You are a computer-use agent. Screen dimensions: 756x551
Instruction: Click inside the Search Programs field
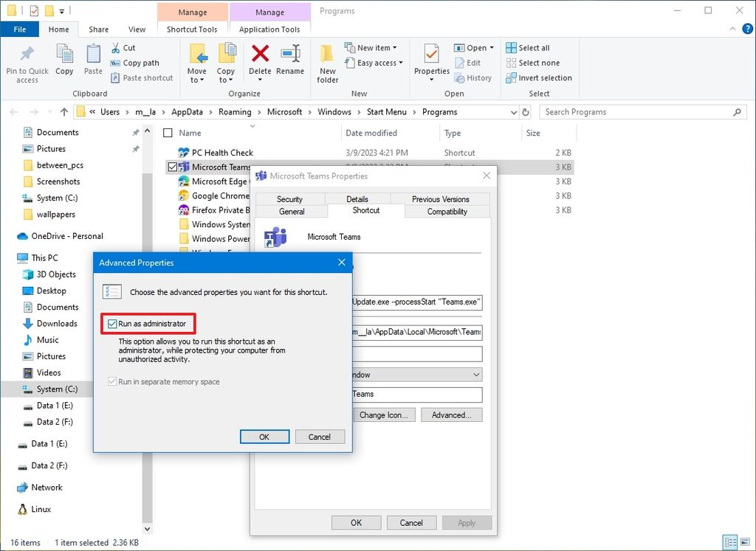635,111
